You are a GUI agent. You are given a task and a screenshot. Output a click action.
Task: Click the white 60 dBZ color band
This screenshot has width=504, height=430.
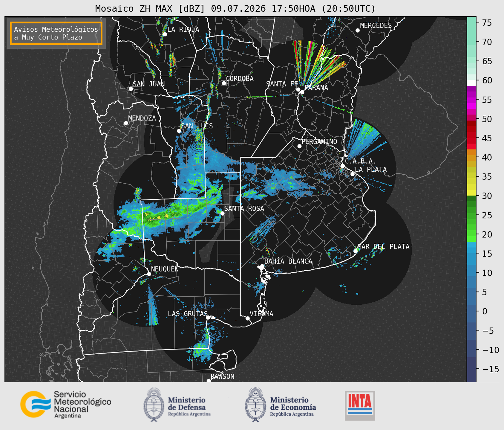471,83
